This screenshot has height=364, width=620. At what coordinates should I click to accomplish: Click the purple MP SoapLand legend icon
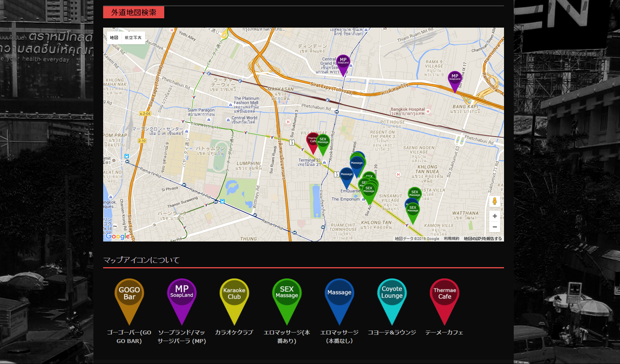click(x=182, y=296)
